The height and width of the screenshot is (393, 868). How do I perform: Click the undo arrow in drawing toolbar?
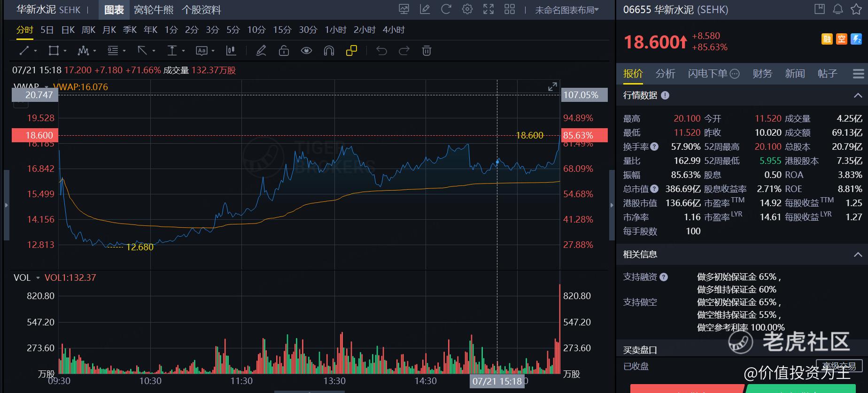(x=381, y=51)
